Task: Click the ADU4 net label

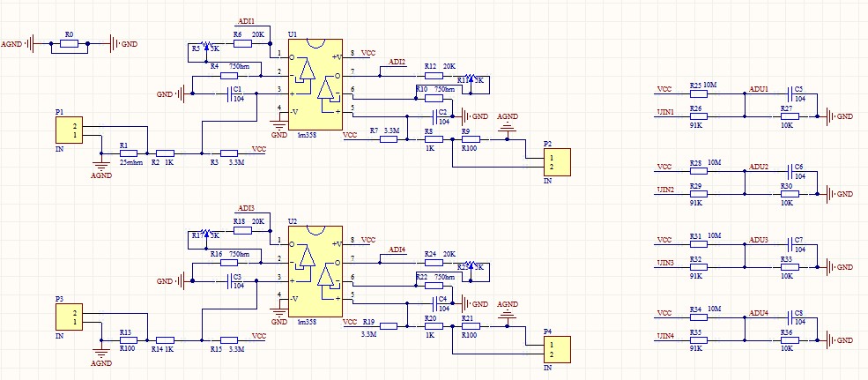Action: [759, 312]
